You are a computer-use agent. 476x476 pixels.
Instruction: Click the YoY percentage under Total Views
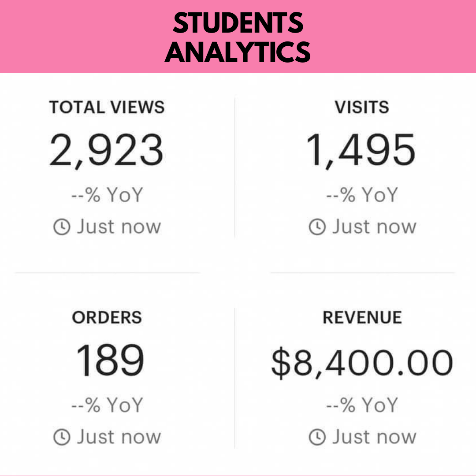(107, 195)
